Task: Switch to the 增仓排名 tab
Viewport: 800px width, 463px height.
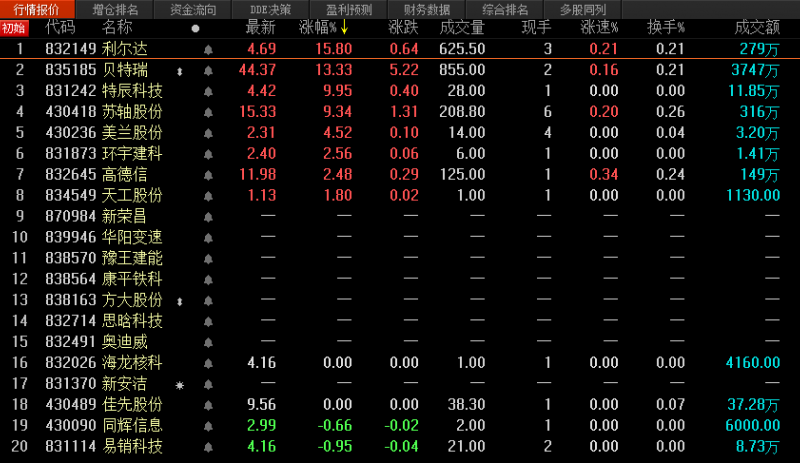Action: point(115,9)
